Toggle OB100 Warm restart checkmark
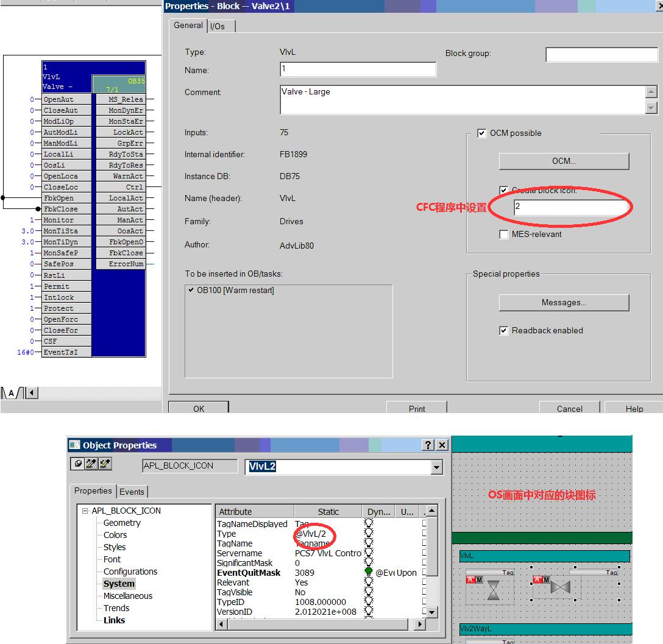 (x=191, y=291)
